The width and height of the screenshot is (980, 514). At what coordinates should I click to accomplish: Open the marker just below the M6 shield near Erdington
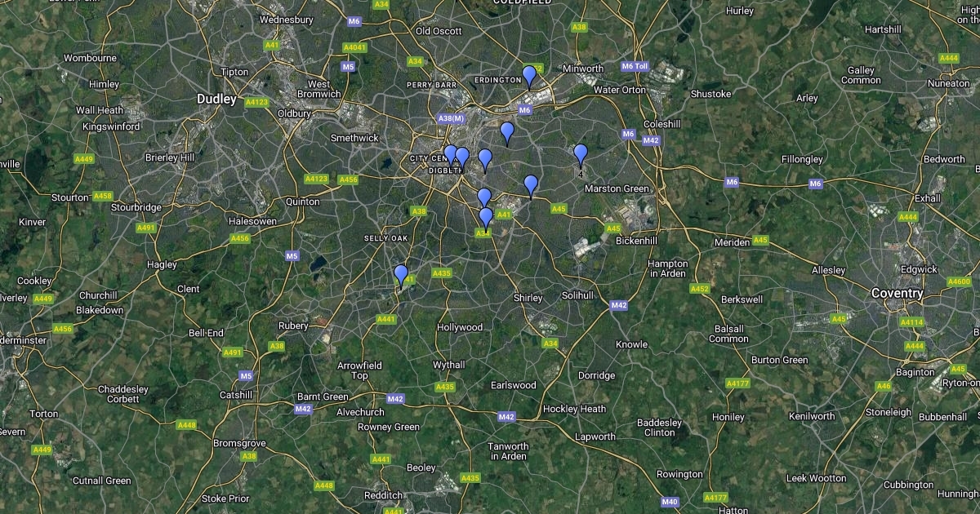pos(507,134)
